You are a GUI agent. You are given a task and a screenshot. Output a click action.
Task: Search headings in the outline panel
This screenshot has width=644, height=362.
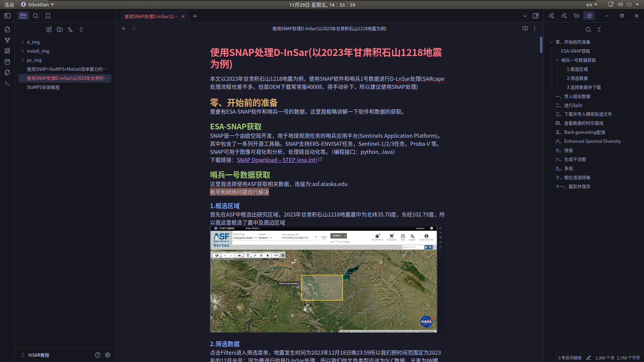[588, 29]
